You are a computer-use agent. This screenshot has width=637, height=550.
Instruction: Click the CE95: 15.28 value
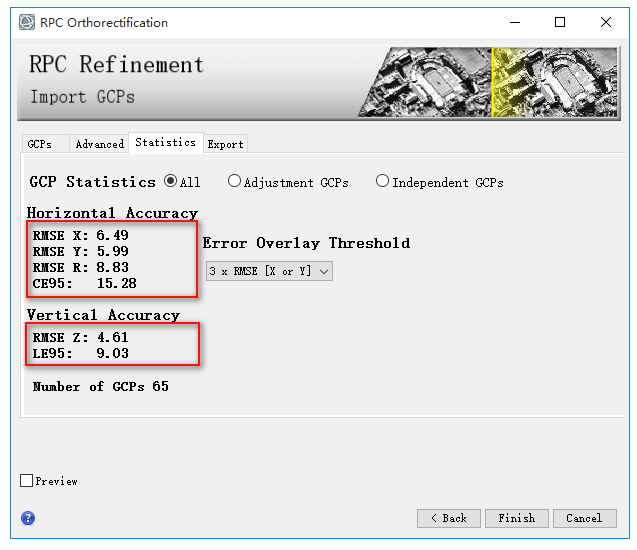[x=84, y=283]
